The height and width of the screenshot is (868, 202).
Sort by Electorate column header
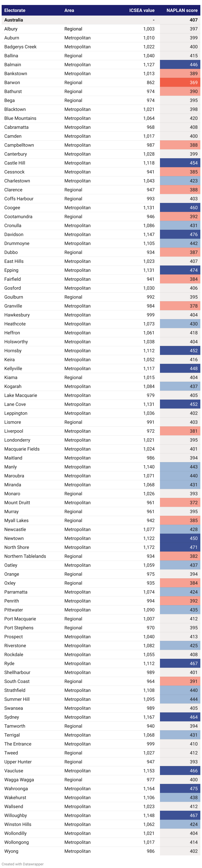point(15,10)
